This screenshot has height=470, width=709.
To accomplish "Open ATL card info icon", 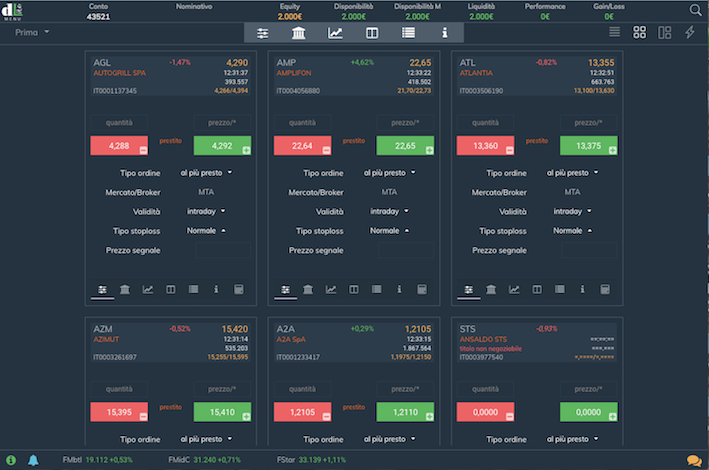I will click(582, 290).
